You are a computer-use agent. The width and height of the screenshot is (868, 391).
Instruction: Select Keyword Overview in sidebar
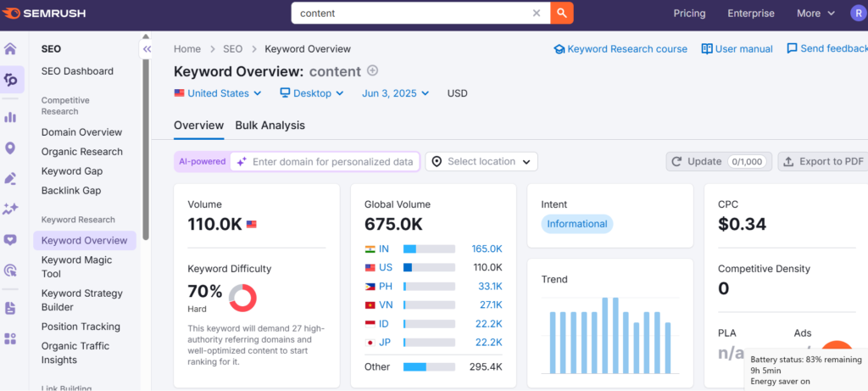coord(85,240)
